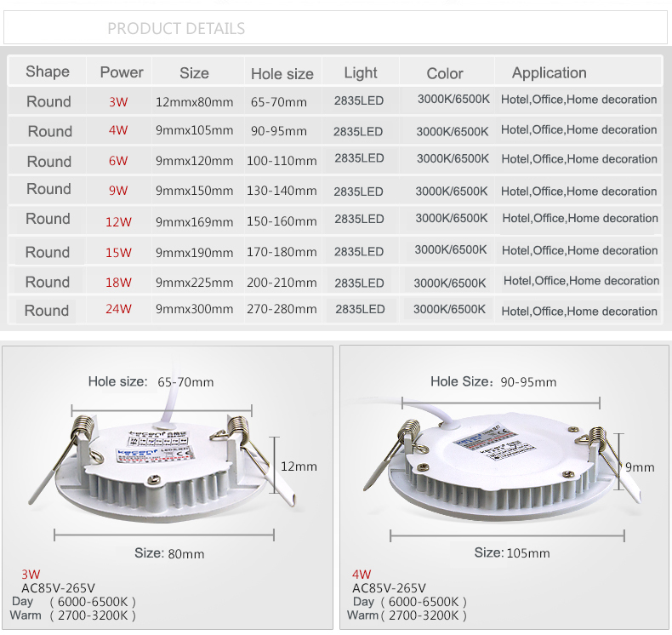
Task: Select the Application column header
Action: (x=549, y=73)
